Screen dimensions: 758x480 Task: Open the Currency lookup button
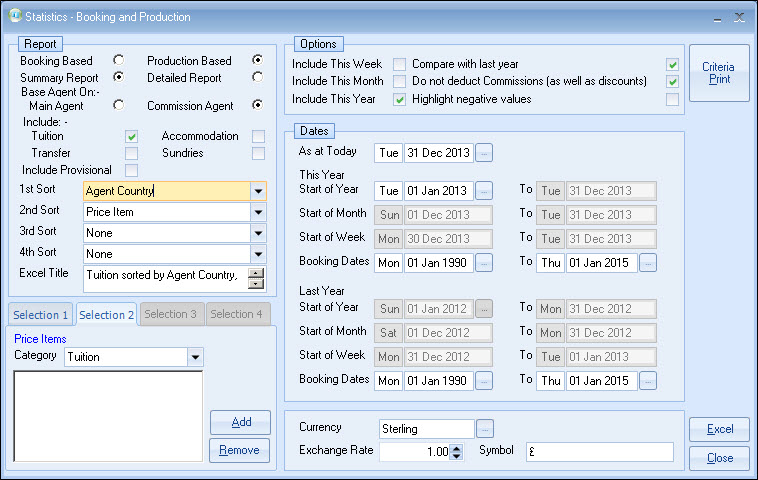click(x=485, y=428)
